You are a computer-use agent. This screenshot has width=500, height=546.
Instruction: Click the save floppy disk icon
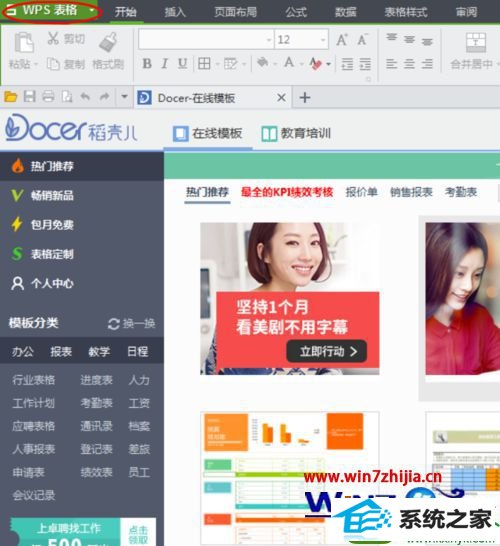click(x=30, y=96)
